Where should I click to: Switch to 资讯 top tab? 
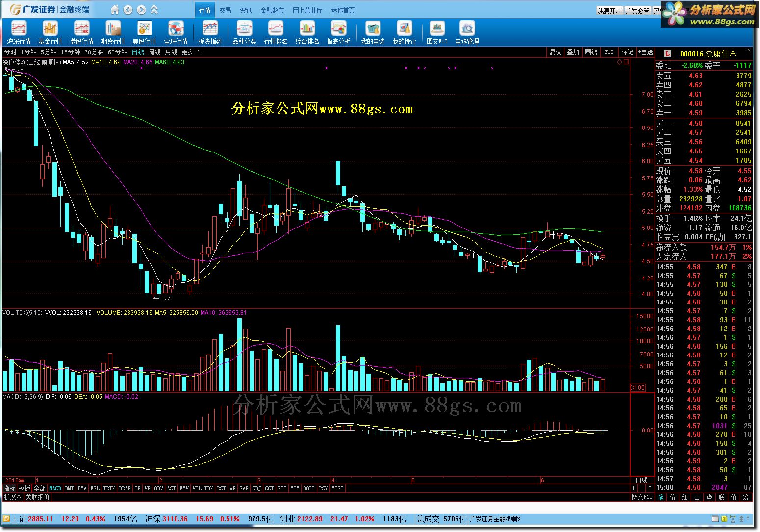coord(246,10)
